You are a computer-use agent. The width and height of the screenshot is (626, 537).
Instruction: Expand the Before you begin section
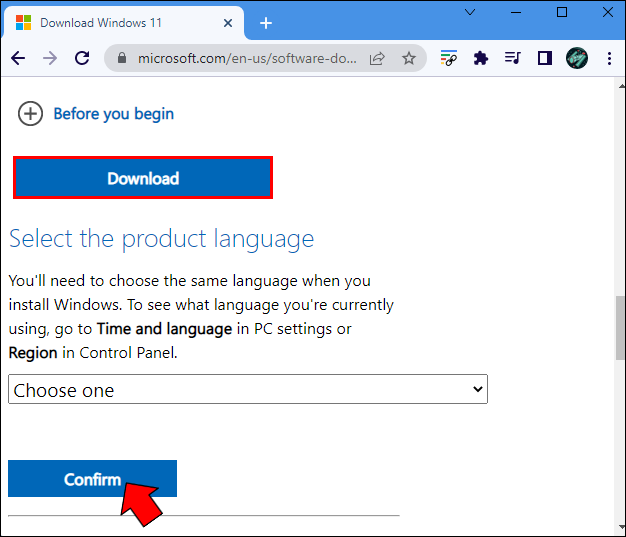pos(30,114)
